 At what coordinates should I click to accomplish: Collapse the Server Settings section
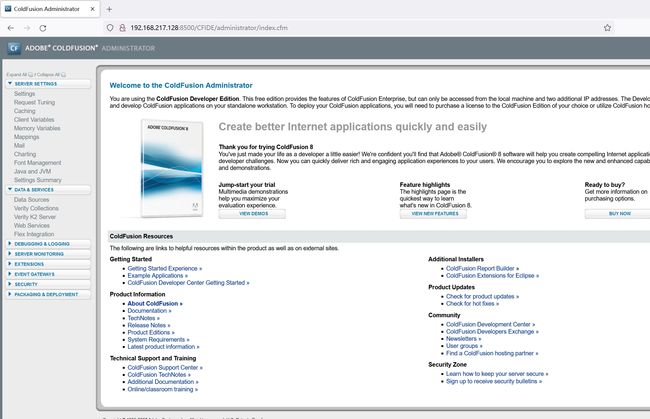[x=48, y=84]
